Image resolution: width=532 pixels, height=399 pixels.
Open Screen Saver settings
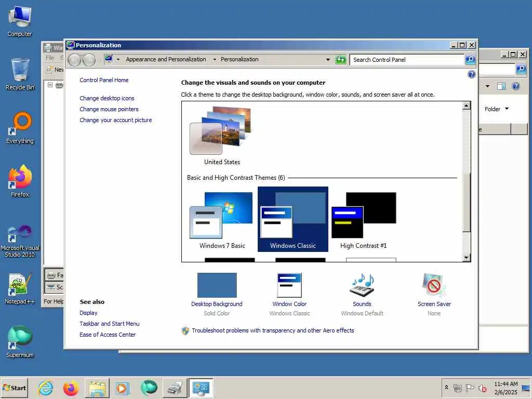point(434,295)
